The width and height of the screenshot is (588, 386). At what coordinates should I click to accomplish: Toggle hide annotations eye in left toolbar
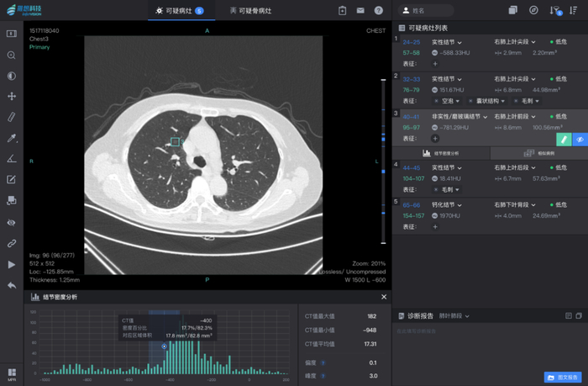pos(12,223)
